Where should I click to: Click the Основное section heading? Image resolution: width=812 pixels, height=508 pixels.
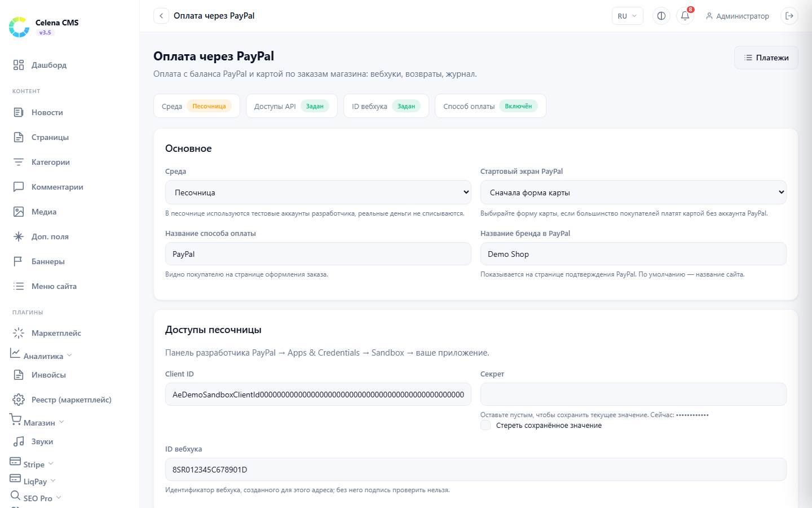[x=188, y=148]
